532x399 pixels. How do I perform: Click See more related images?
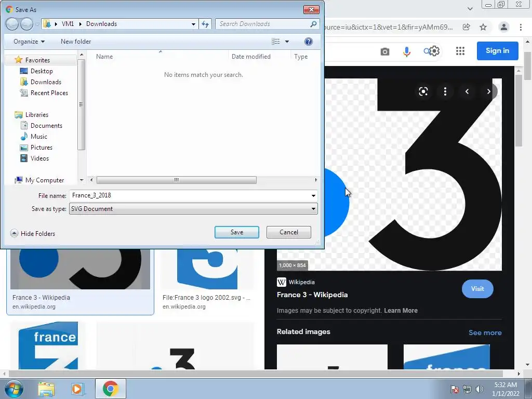pos(485,332)
